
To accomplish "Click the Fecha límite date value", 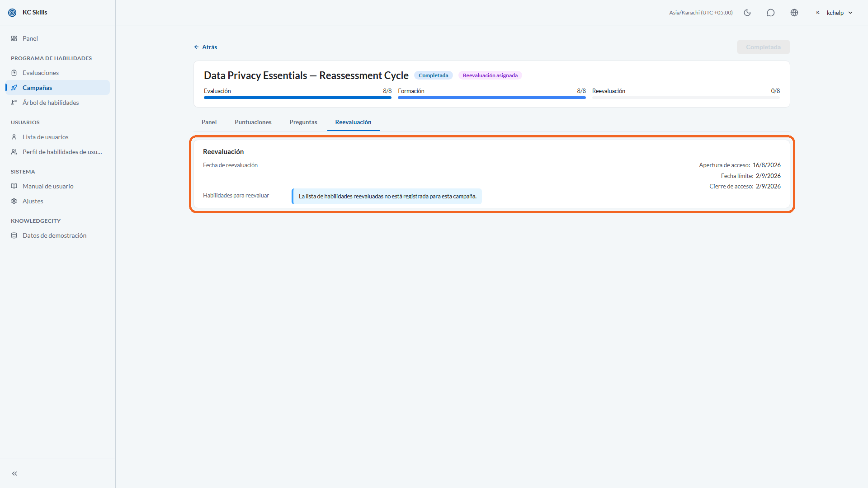I will (768, 176).
